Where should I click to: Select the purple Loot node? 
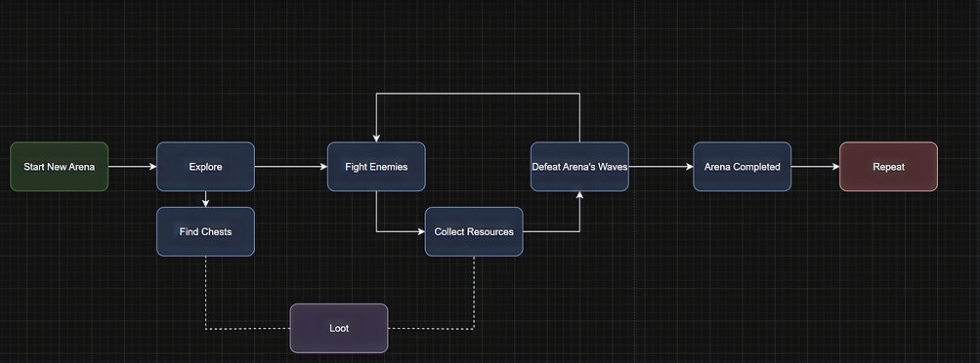[x=339, y=328]
